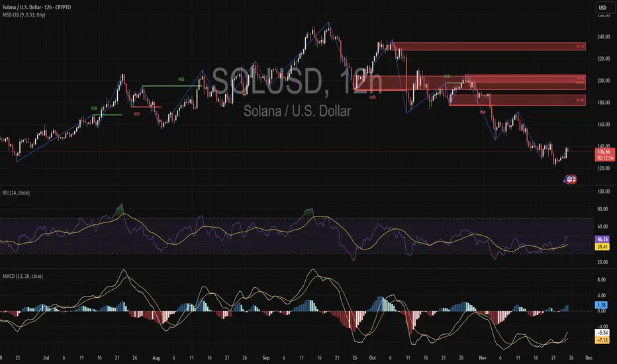Select the RSI (14, close) indicator legend
This screenshot has width=617, height=364.
16,193
